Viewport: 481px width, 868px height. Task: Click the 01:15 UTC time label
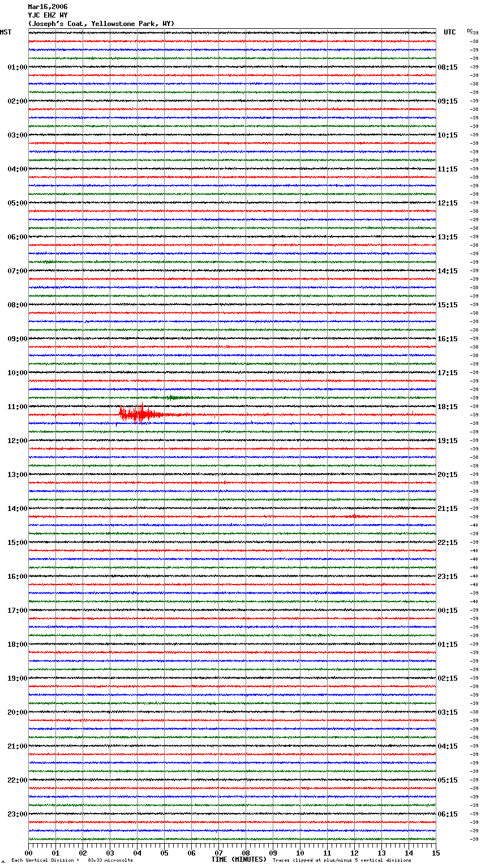click(x=448, y=644)
